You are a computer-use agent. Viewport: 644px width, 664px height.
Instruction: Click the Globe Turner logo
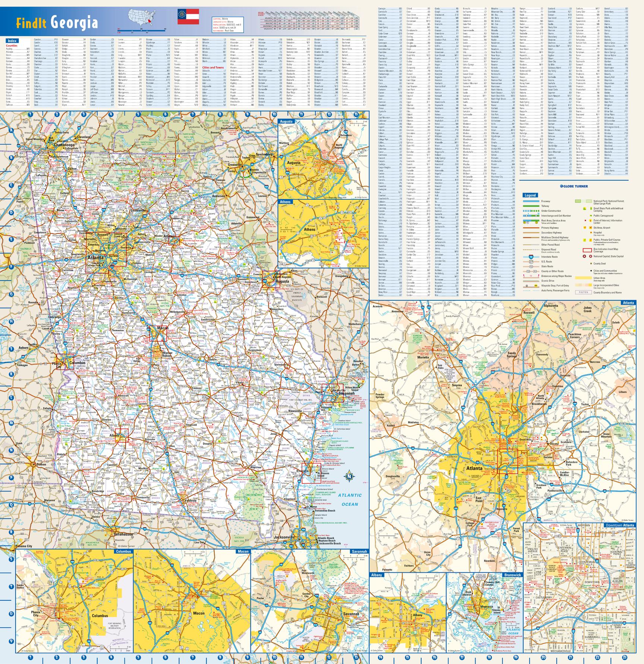[x=574, y=186]
